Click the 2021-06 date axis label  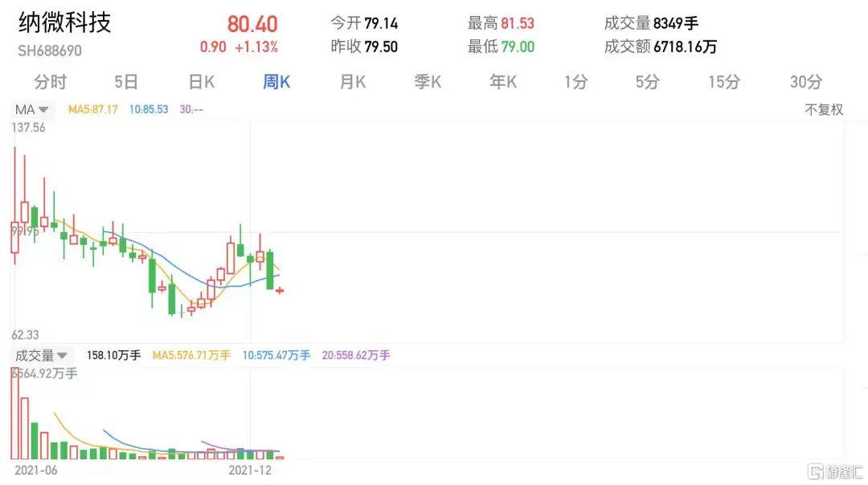point(36,471)
